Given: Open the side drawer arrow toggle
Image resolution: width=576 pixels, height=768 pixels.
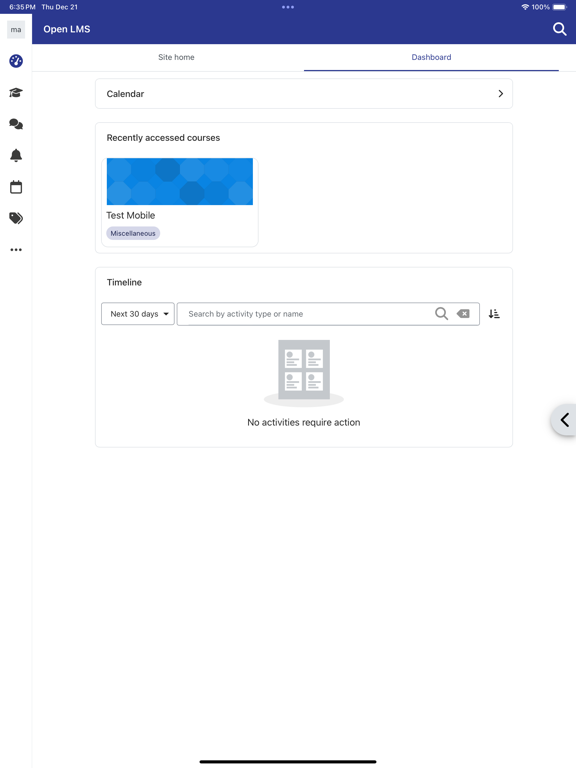Looking at the screenshot, I should 564,420.
